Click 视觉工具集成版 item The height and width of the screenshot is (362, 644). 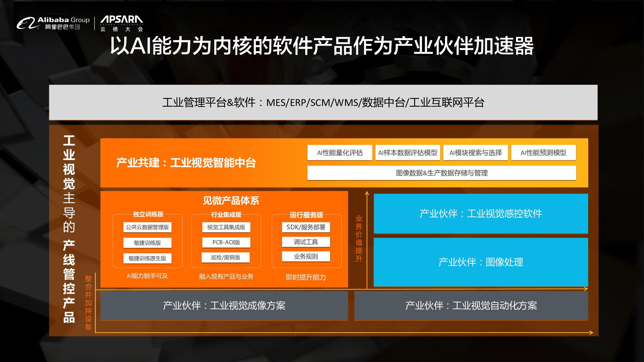click(226, 227)
